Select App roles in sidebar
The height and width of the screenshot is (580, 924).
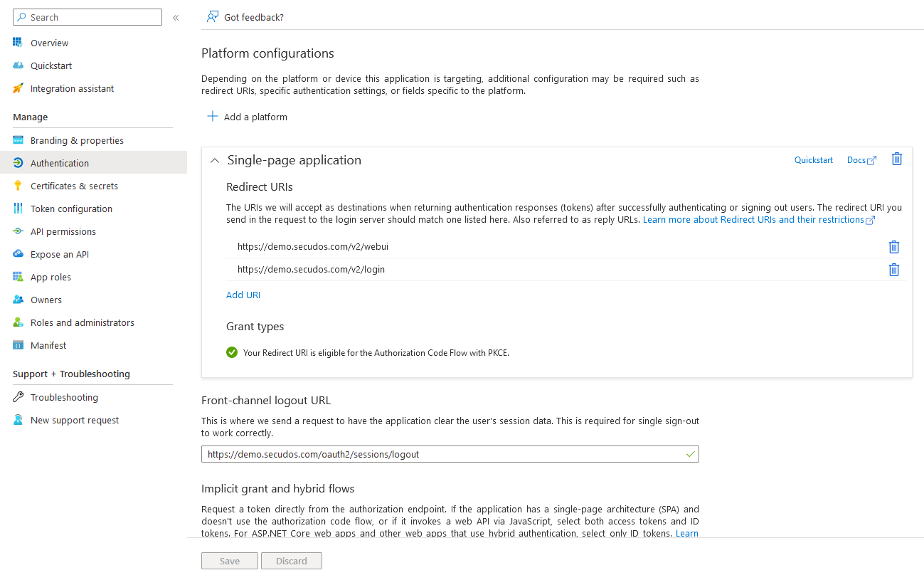(x=51, y=277)
